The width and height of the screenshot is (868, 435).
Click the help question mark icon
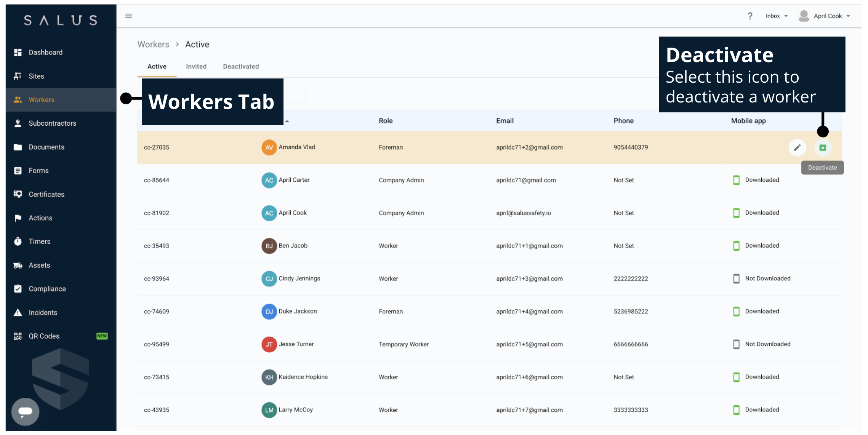point(750,16)
